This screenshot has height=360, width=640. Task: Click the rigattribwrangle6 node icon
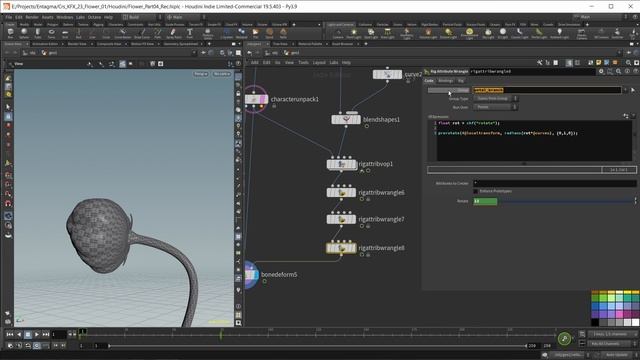tap(341, 192)
